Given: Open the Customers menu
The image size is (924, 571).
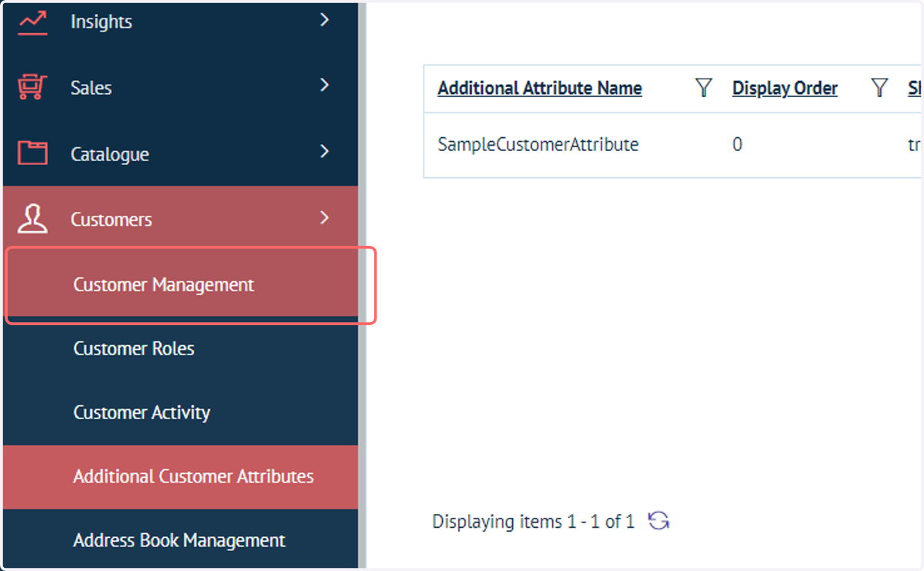Looking at the screenshot, I should pos(180,219).
